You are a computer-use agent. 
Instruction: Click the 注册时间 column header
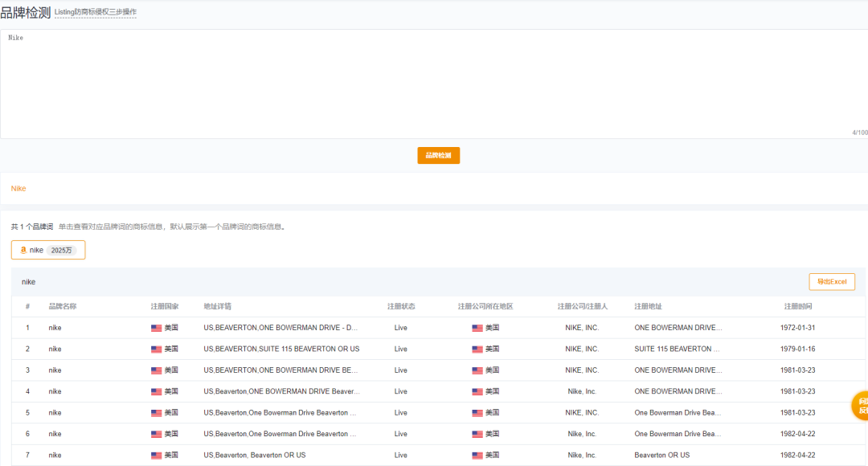798,307
